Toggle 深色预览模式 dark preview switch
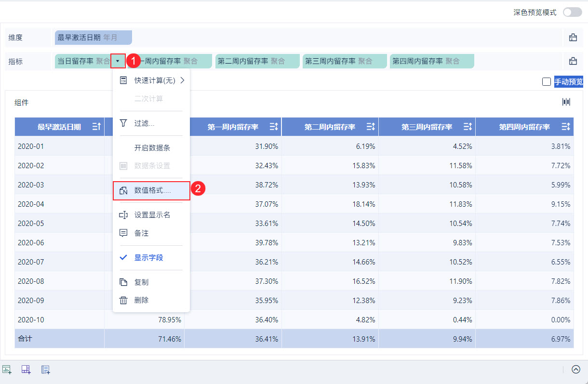The image size is (588, 384). (x=572, y=13)
